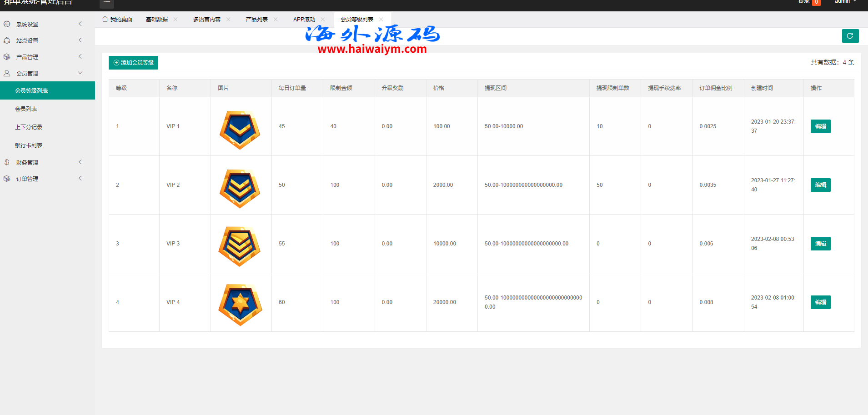Open 会员列表 in the sidebar

tap(26, 109)
